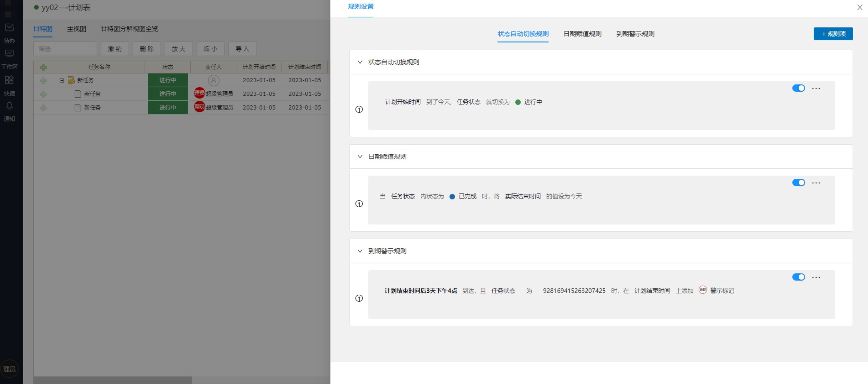Click the 缩小 zoom out button
This screenshot has height=386, width=868.
pyautogui.click(x=210, y=49)
